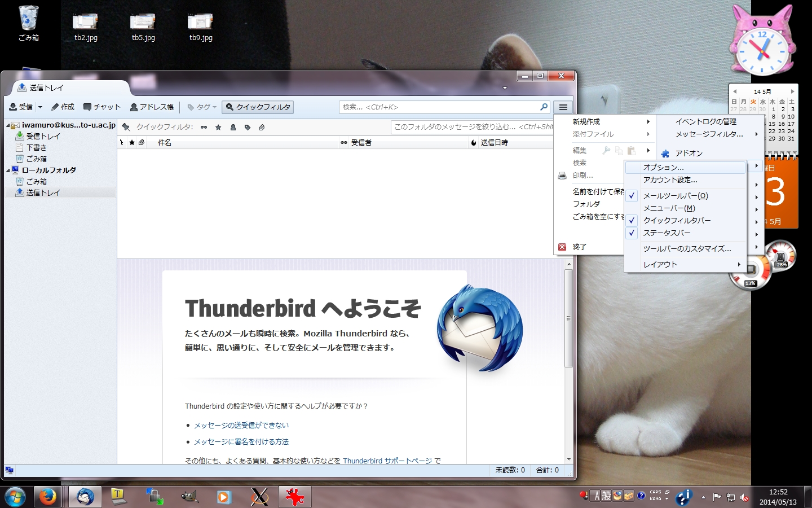This screenshot has width=812, height=508.
Task: Click the 受信 get-messages toolbar button
Action: pyautogui.click(x=21, y=107)
